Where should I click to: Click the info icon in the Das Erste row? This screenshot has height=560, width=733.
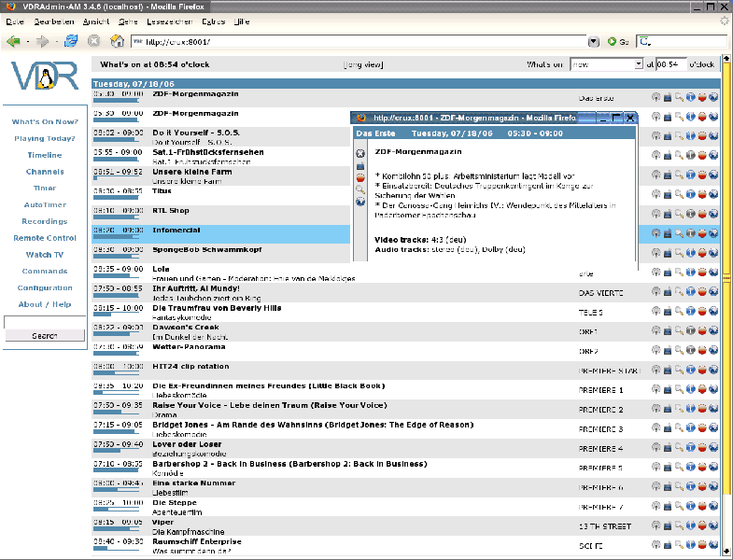[690, 96]
